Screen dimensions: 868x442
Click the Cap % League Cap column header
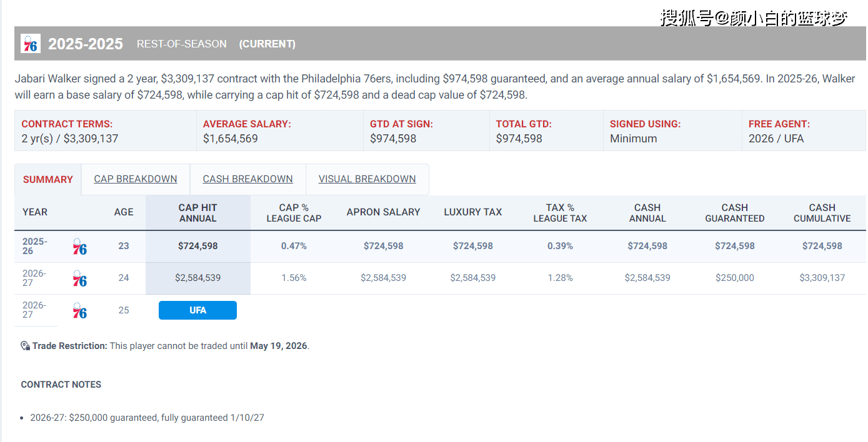(294, 213)
